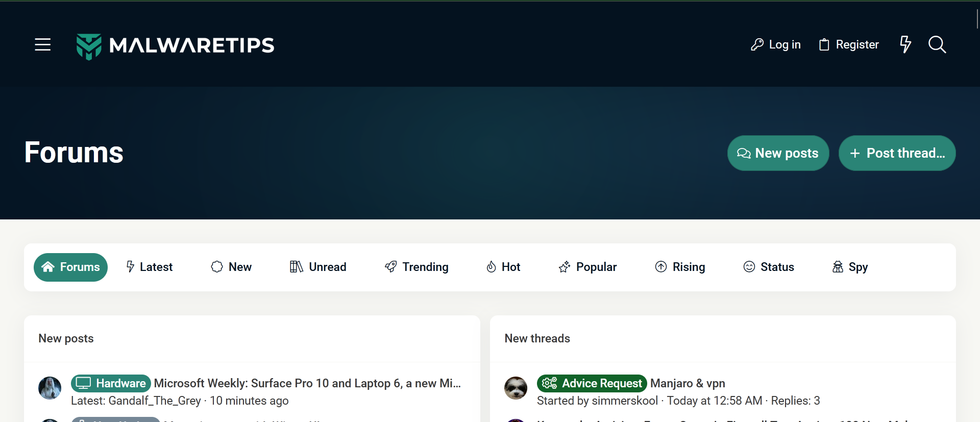
Task: Click 'Latest: Gandalf_The_Grey · 10 minutes ago' text
Action: coord(180,401)
